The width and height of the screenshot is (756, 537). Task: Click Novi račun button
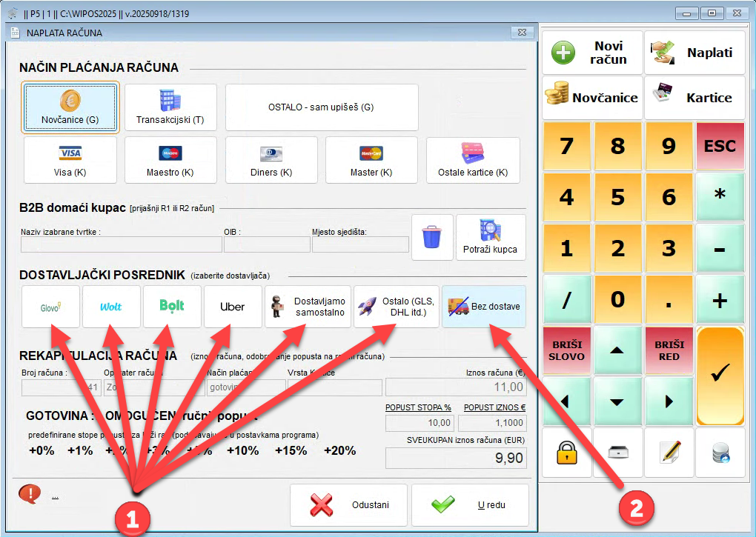pyautogui.click(x=592, y=53)
